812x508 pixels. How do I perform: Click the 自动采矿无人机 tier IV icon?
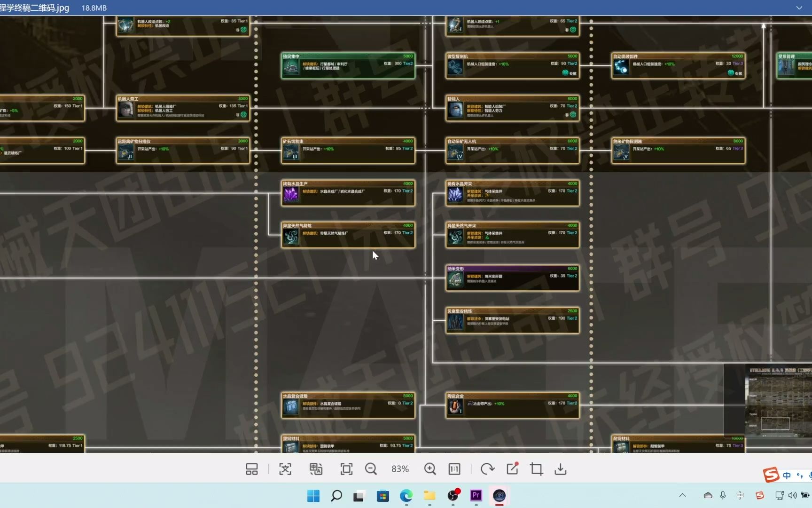tap(455, 152)
